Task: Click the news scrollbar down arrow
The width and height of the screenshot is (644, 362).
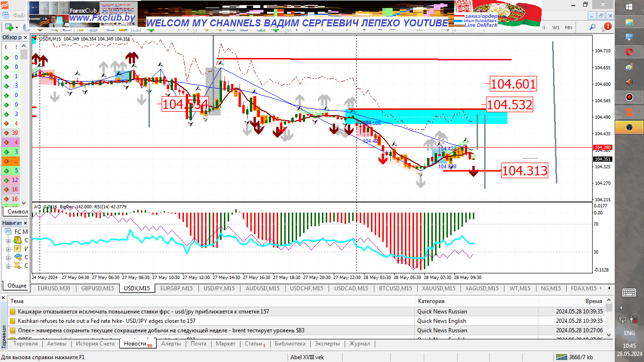Action: 609,335
